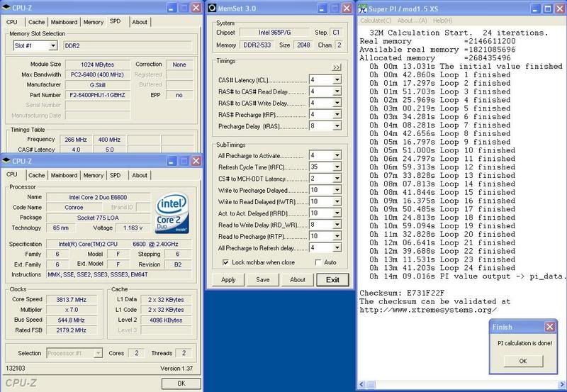Click the xtremesystems.org URL text
The height and width of the screenshot is (392, 567).
pyautogui.click(x=428, y=310)
